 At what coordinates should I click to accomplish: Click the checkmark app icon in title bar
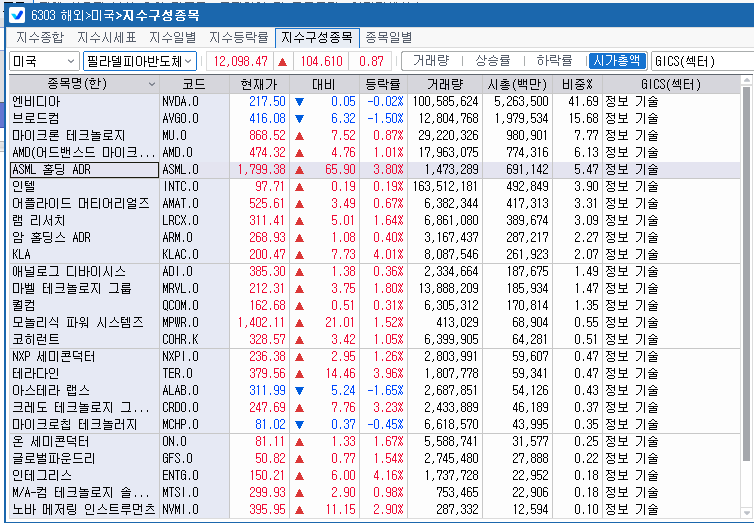coord(17,15)
